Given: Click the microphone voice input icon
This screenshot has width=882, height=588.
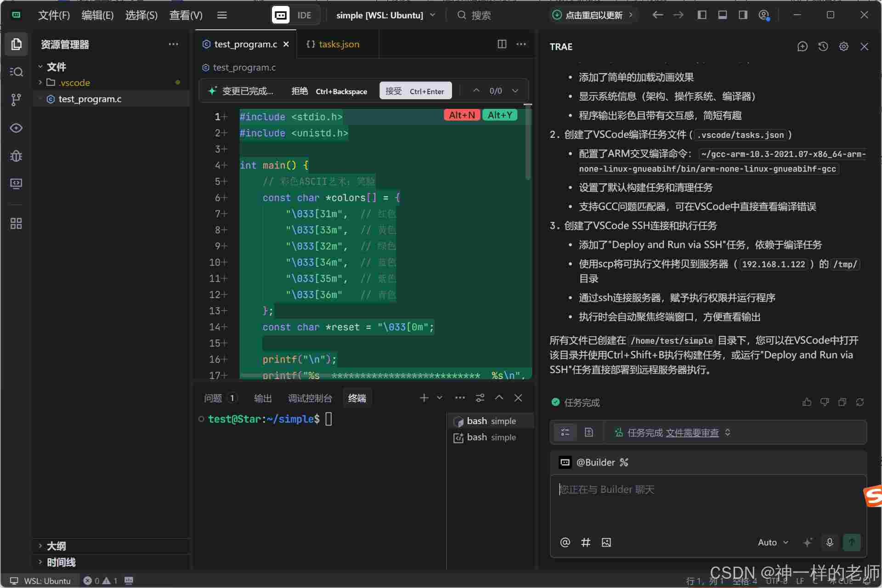Looking at the screenshot, I should point(830,542).
